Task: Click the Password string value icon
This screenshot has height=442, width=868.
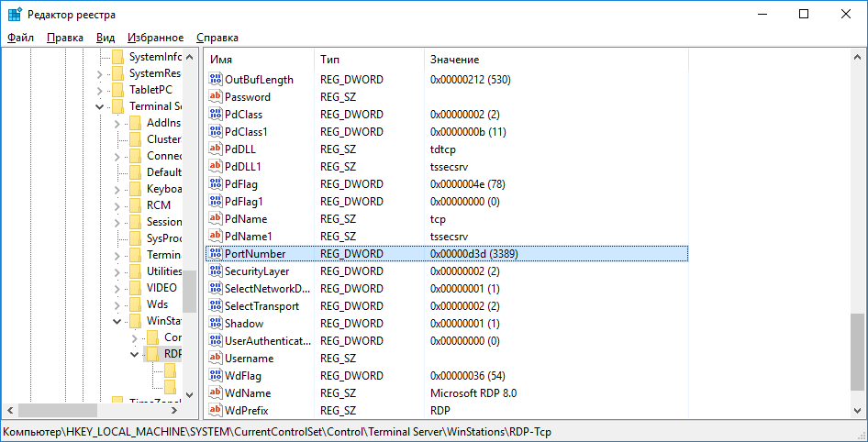Action: [x=216, y=97]
